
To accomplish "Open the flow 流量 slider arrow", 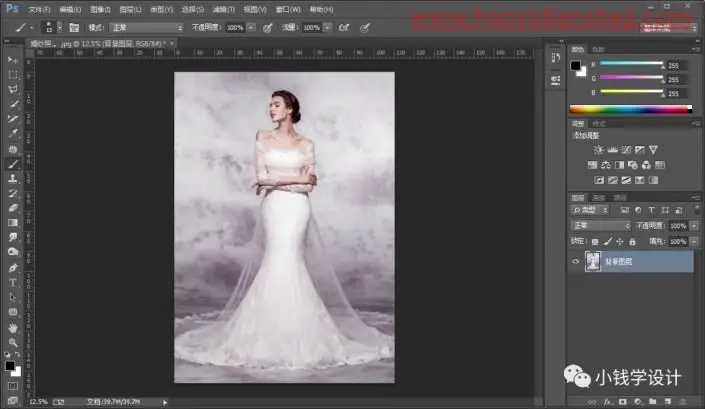I will coord(327,28).
